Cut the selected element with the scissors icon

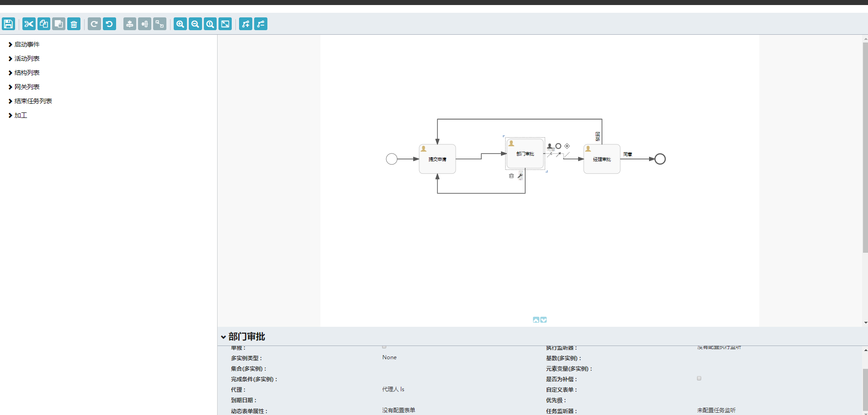point(29,24)
